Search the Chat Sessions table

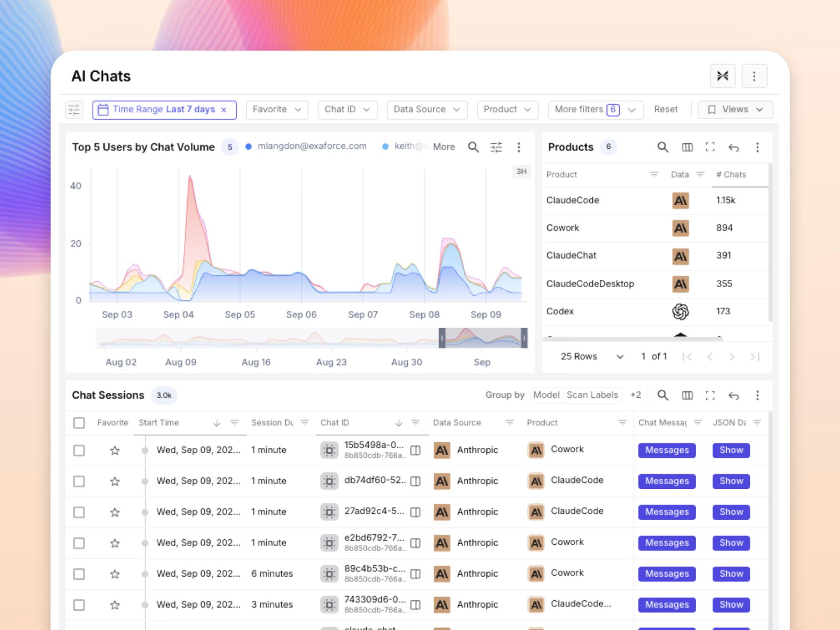tap(663, 395)
